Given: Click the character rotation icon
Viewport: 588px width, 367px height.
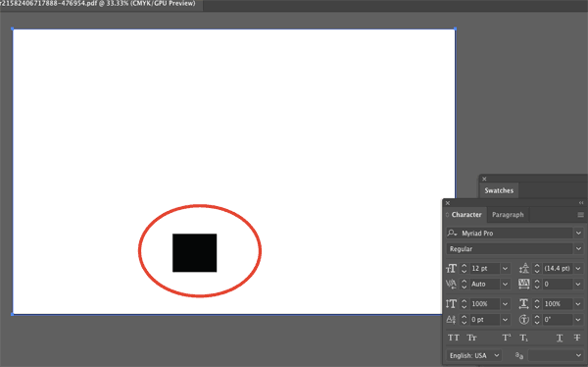Looking at the screenshot, I should (524, 320).
